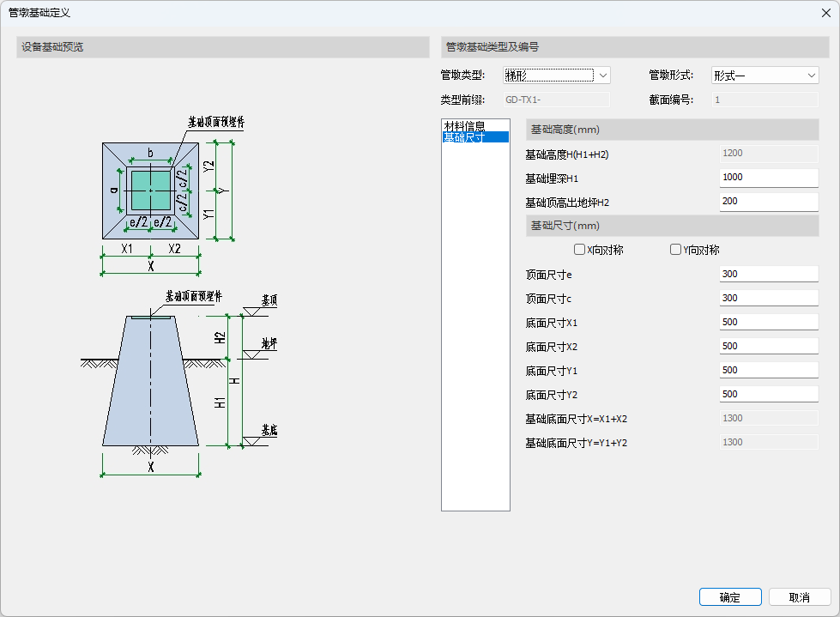Toggle the Y向对称 checkbox
This screenshot has height=617, width=840.
[x=676, y=250]
